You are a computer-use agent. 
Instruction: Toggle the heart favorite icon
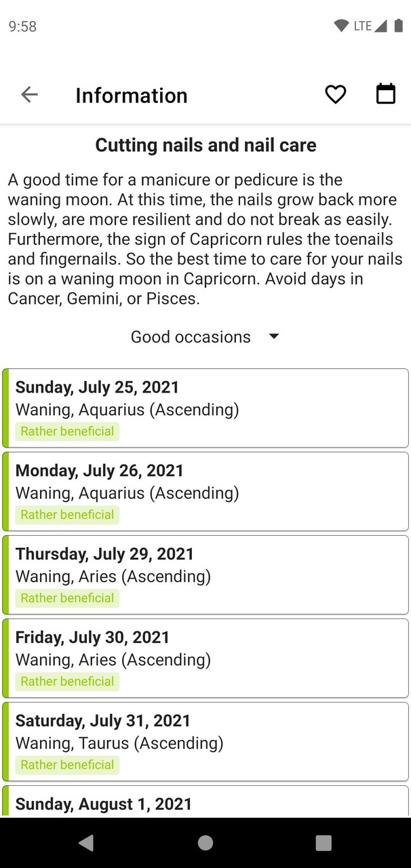[x=335, y=94]
